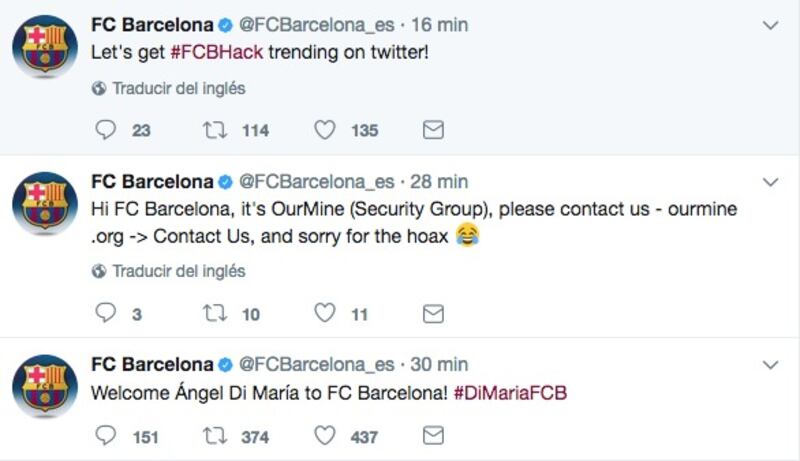Expand options chevron on the OurMine tweet
The width and height of the screenshot is (800, 461).
pyautogui.click(x=770, y=182)
